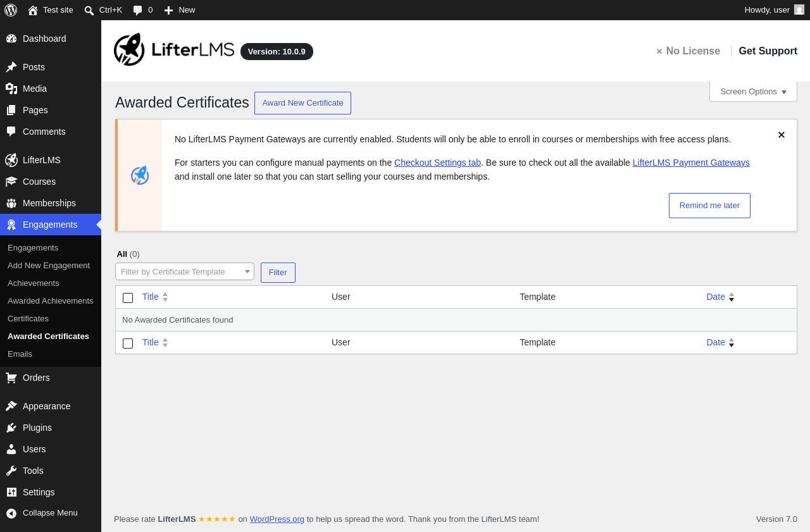Click the Appearance paintbrush icon
This screenshot has height=532, width=810.
(11, 406)
